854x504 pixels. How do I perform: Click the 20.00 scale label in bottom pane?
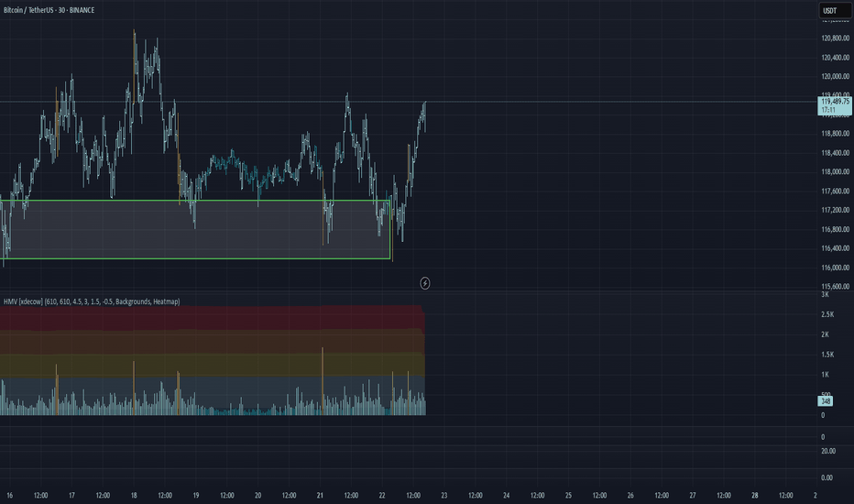(828, 451)
